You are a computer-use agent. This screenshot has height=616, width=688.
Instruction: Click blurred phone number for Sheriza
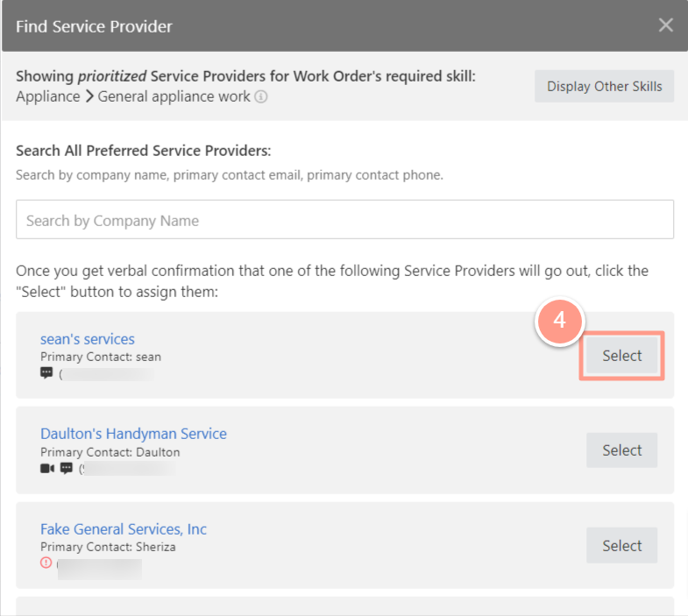click(100, 569)
